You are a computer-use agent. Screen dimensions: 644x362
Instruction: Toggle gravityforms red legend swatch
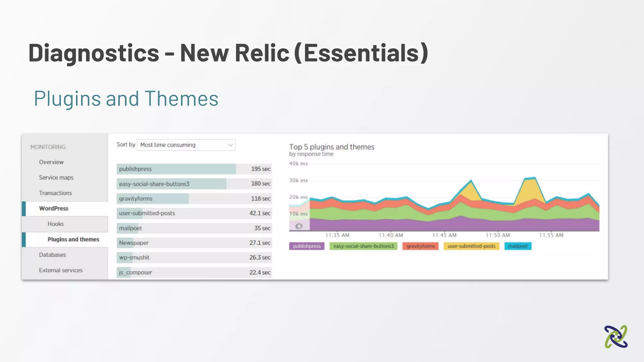[420, 246]
